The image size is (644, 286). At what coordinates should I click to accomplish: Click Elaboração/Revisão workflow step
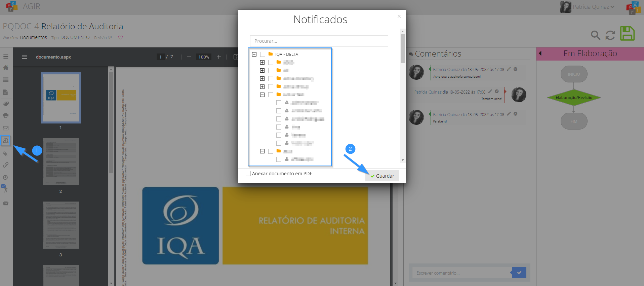[x=574, y=98]
